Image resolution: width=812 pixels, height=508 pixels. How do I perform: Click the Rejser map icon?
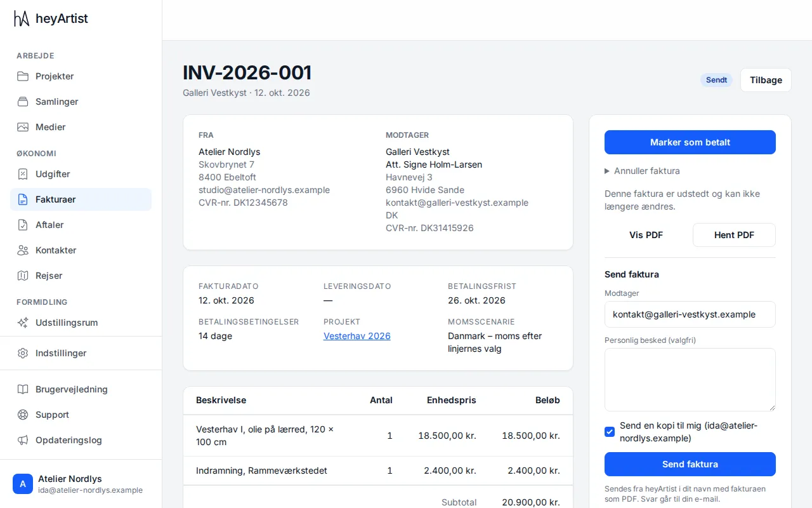tap(23, 276)
